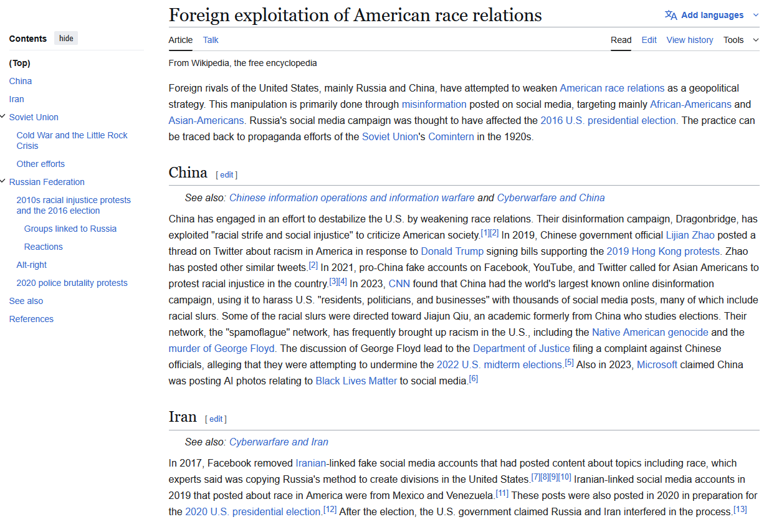
Task: Open Groups linked to Russia entry
Action: click(x=70, y=229)
